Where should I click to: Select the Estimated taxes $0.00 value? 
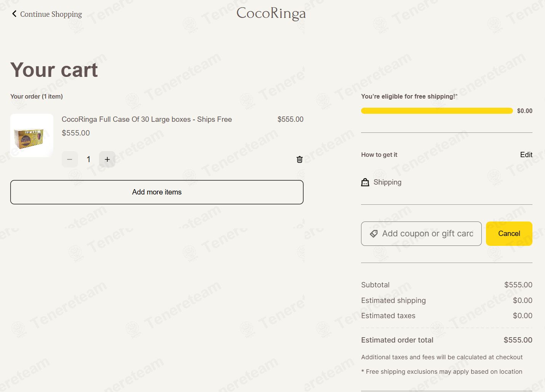pos(523,316)
